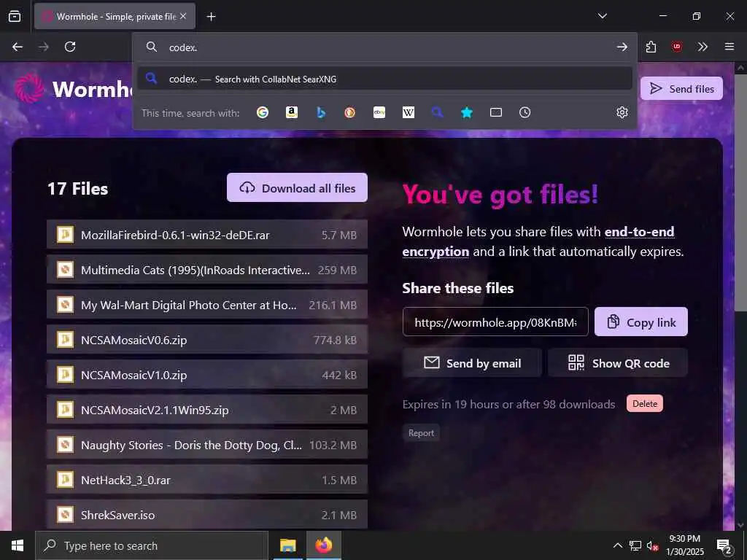747x560 pixels.
Task: Select the 'codex.' SearXNG search suggestion
Action: click(x=385, y=79)
